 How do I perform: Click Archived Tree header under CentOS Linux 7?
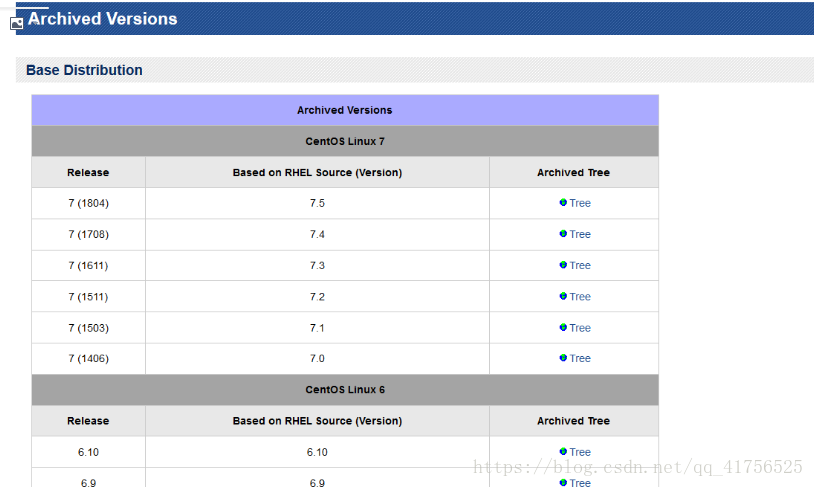[x=574, y=172]
